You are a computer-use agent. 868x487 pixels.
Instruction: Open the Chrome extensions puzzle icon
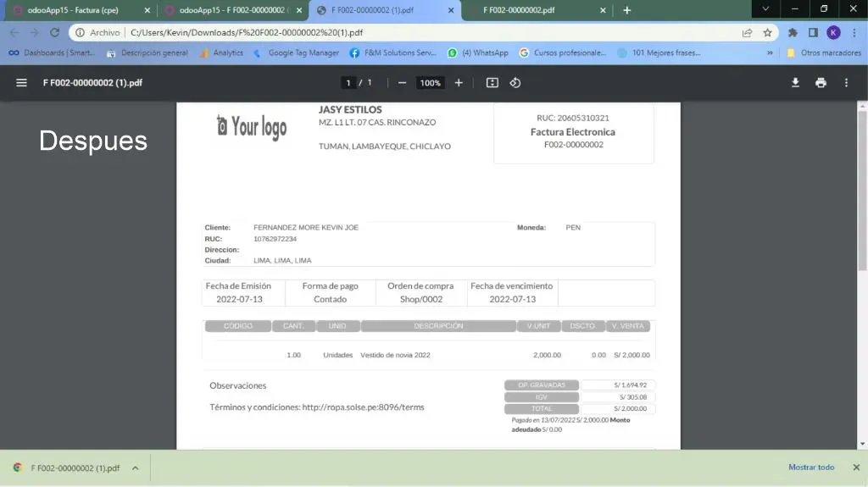coord(793,33)
